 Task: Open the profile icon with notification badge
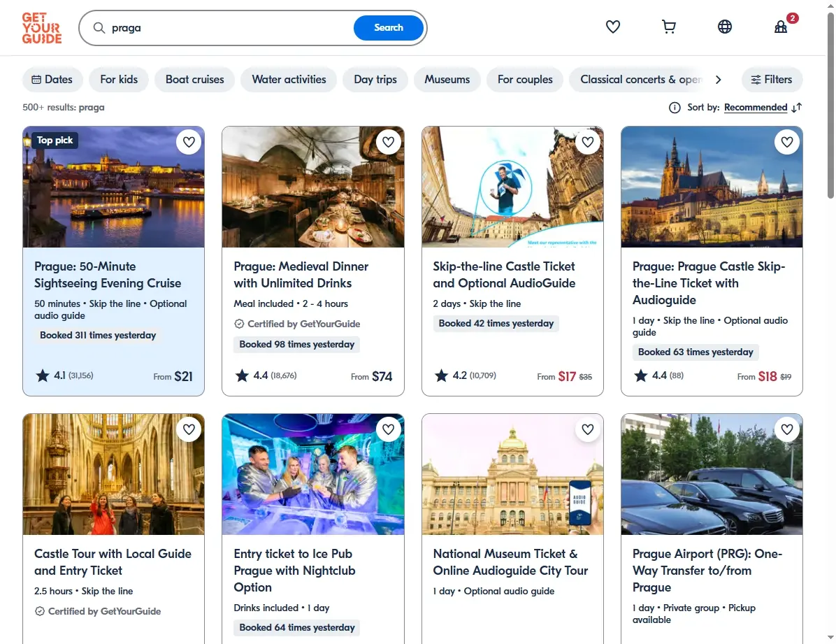(x=781, y=27)
